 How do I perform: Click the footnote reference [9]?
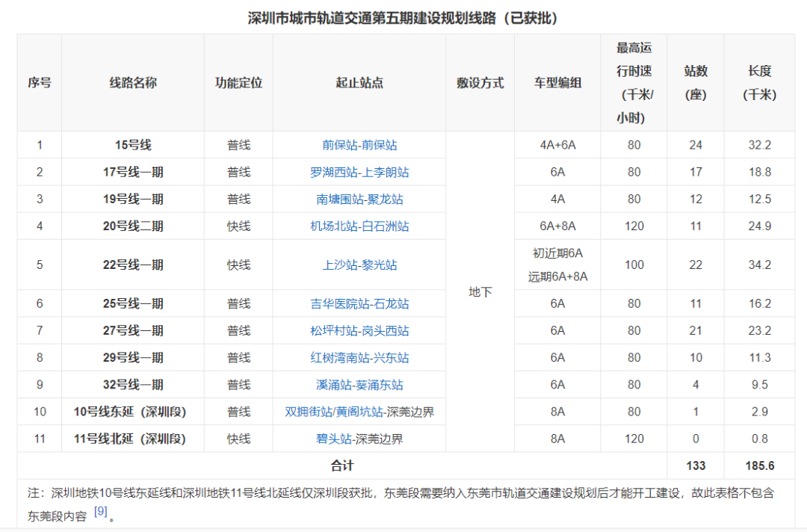coord(101,511)
